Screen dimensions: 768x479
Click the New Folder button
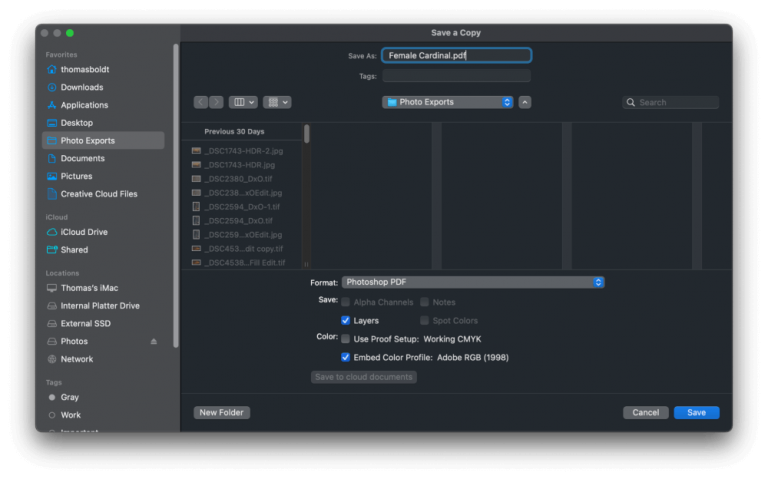222,412
